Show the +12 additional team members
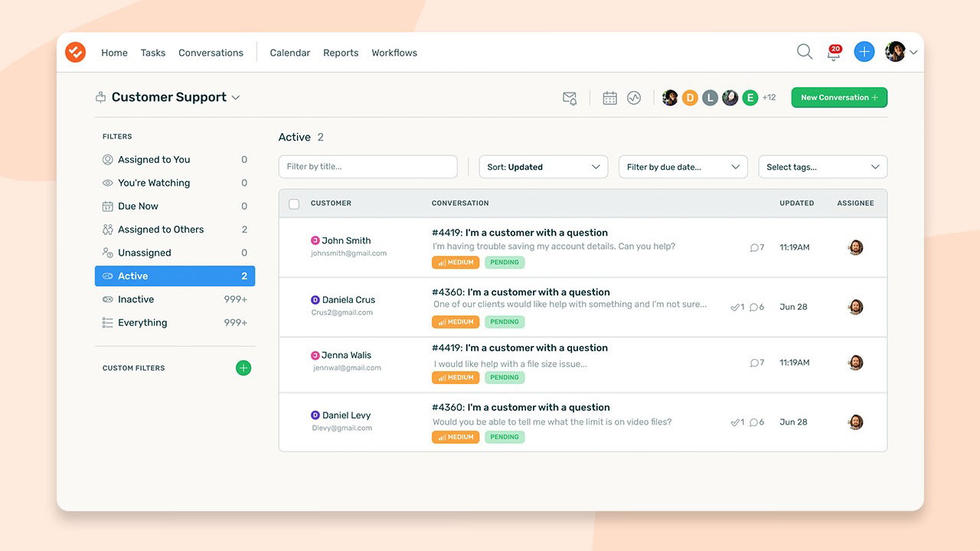This screenshot has height=551, width=980. point(769,98)
